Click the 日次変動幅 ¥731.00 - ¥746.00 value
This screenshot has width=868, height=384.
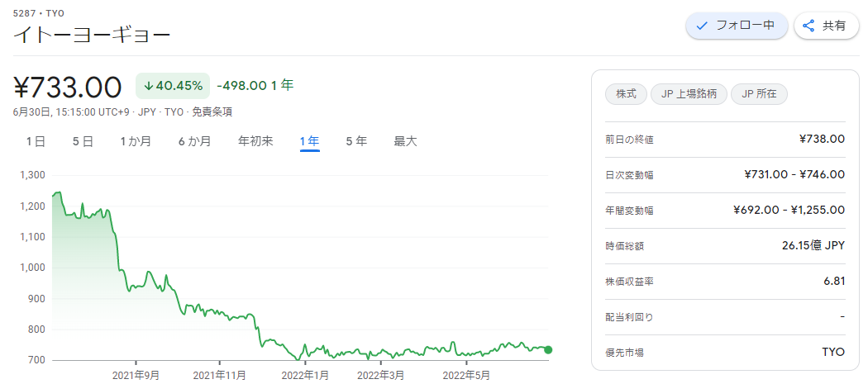point(794,175)
